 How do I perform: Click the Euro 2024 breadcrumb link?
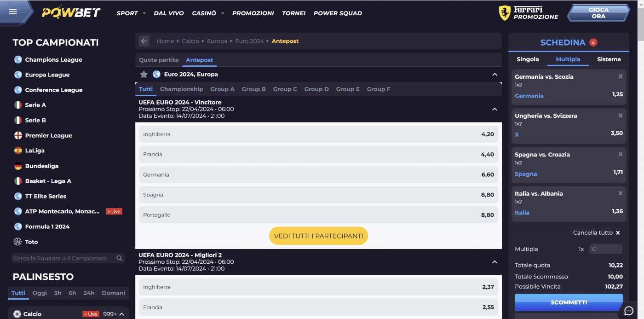point(249,41)
